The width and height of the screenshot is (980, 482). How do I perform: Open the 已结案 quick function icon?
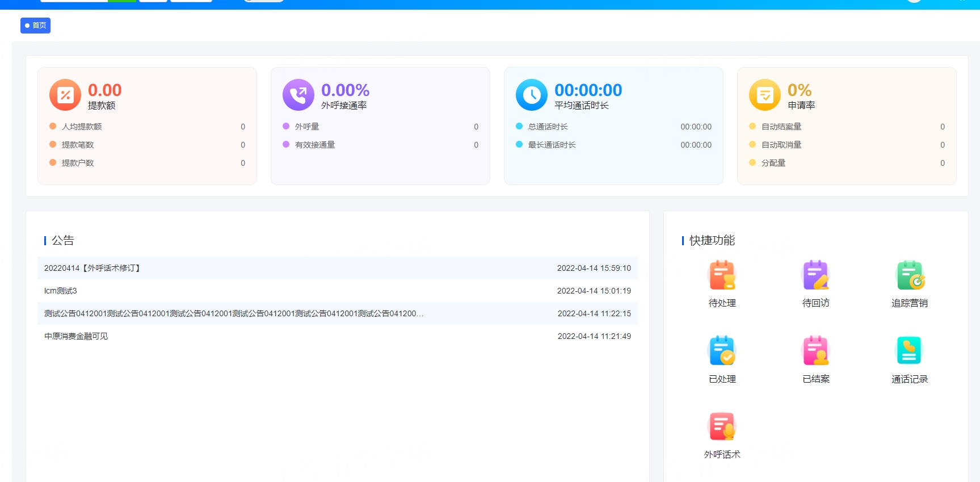[815, 351]
